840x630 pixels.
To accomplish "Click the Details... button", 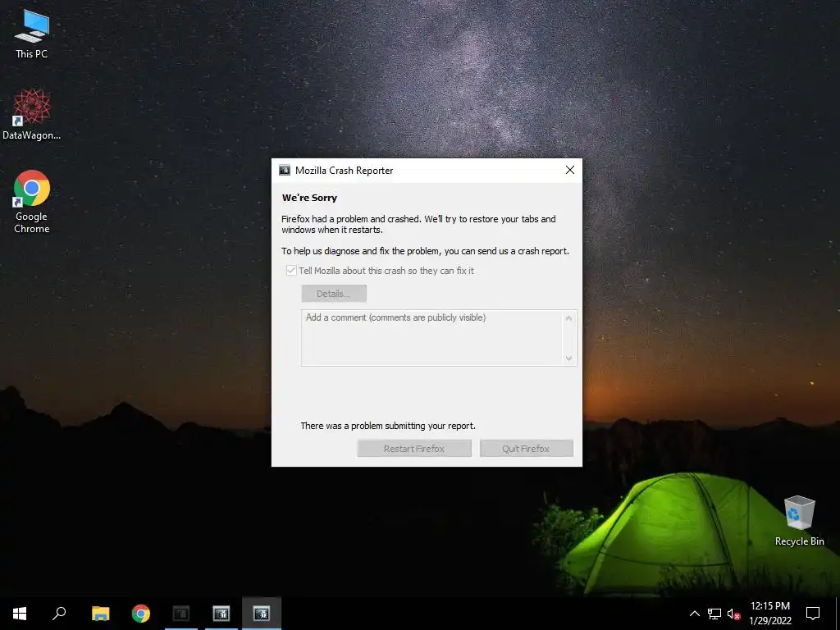I will pyautogui.click(x=334, y=294).
